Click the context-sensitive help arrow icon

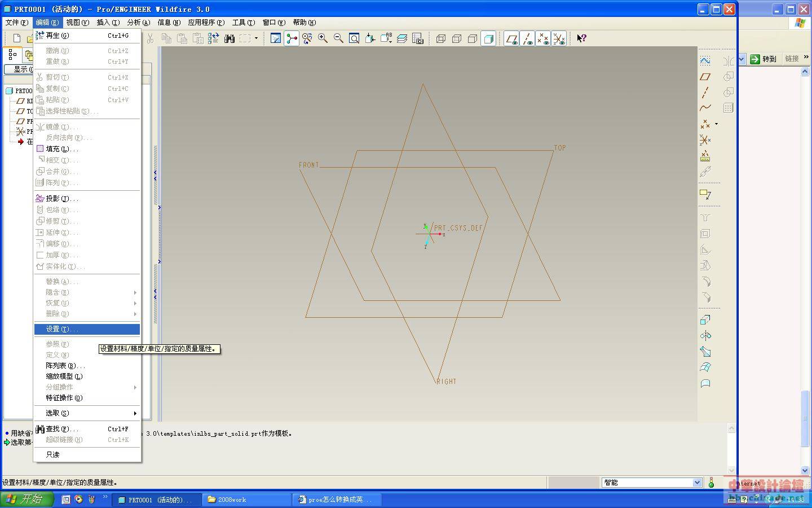582,38
